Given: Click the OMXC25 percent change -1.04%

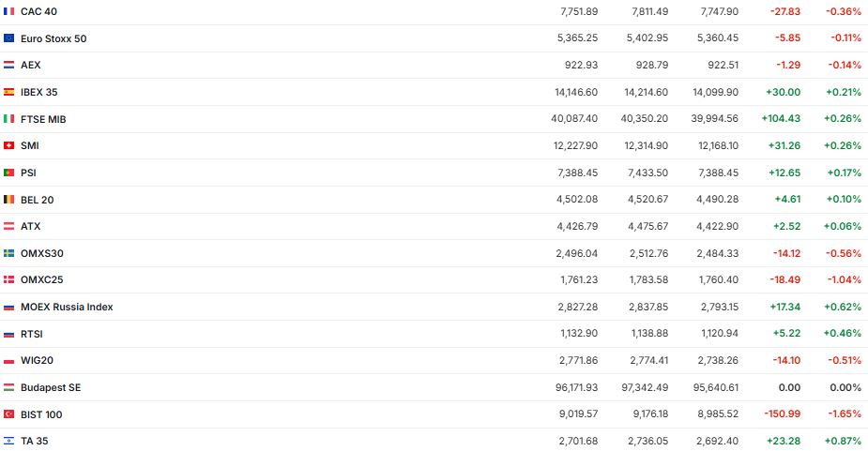Looking at the screenshot, I should (844, 279).
